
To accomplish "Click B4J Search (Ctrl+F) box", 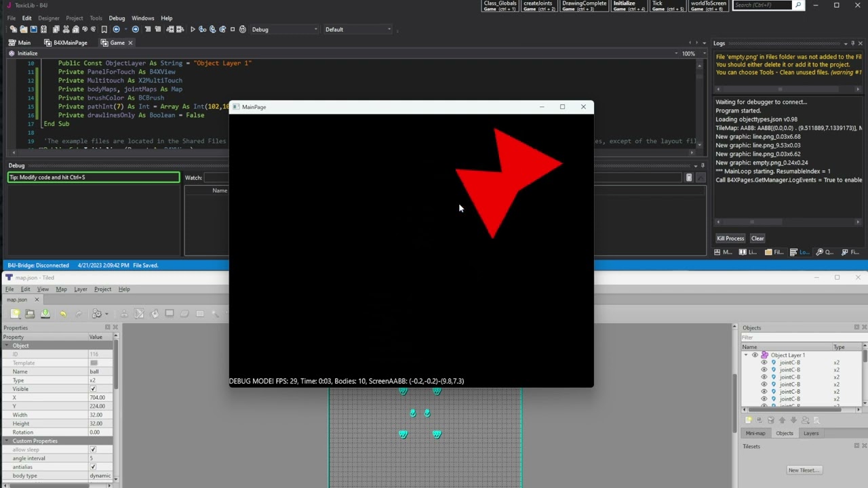I will coord(762,5).
